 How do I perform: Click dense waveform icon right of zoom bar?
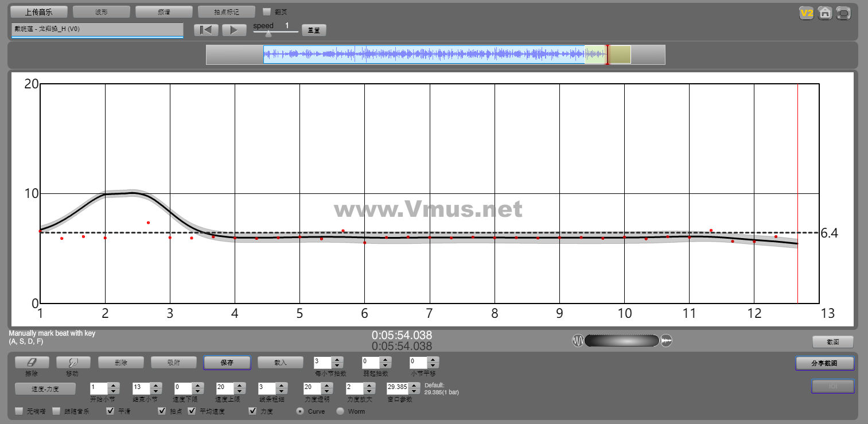[666, 341]
